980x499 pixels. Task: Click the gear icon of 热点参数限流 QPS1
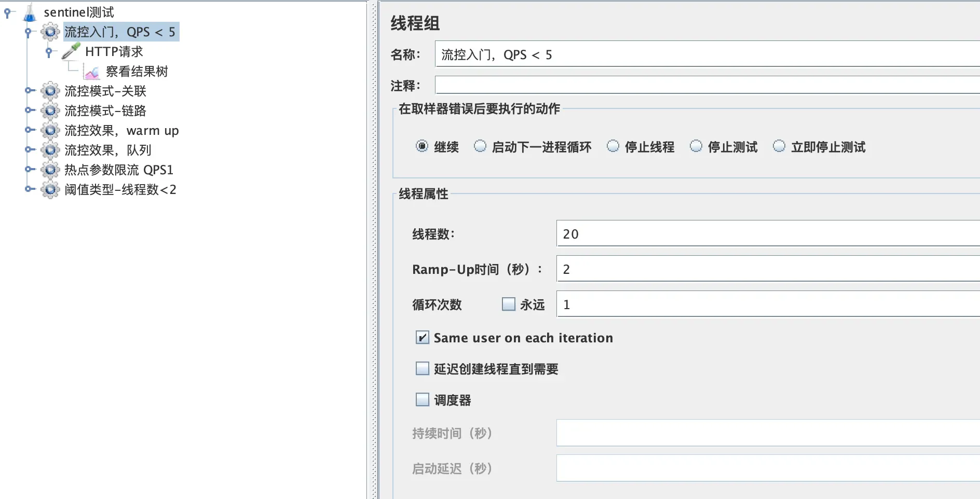pos(50,170)
